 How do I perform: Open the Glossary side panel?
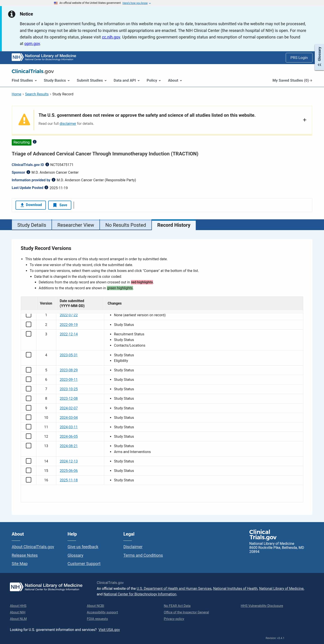pyautogui.click(x=319, y=57)
